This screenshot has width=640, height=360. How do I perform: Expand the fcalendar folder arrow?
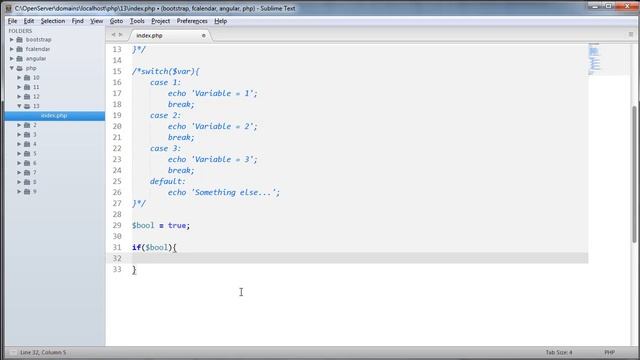tap(12, 49)
